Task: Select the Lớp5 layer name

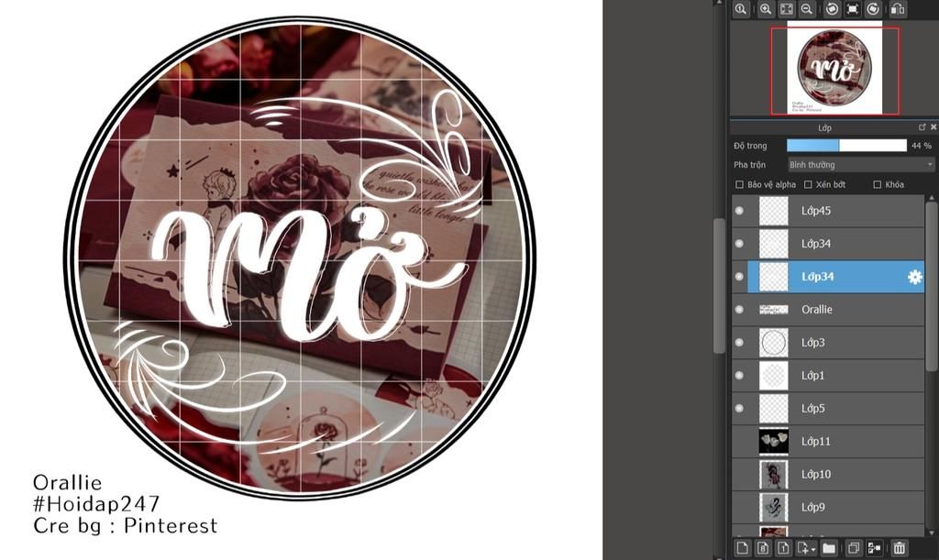Action: click(813, 408)
